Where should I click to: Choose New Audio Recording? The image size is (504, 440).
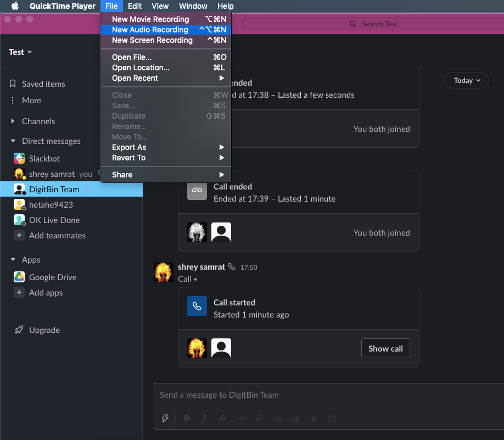166,30
